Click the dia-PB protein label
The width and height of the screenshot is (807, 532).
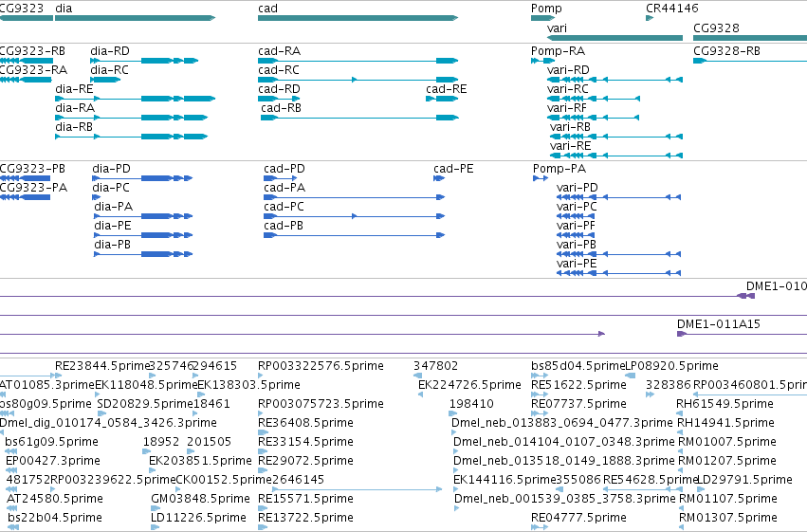[112, 245]
